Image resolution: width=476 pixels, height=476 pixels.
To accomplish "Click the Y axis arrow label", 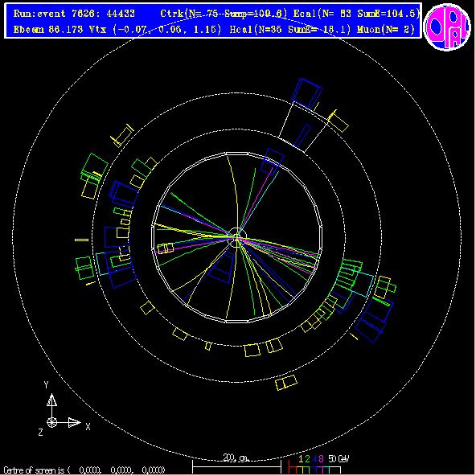I will [46, 385].
